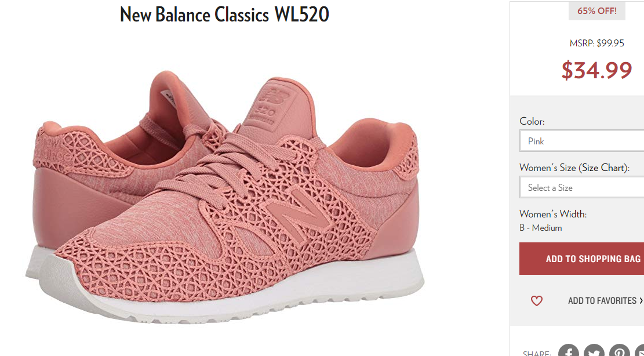644x356 pixels.
Task: Open the Size Chart link
Action: point(602,168)
